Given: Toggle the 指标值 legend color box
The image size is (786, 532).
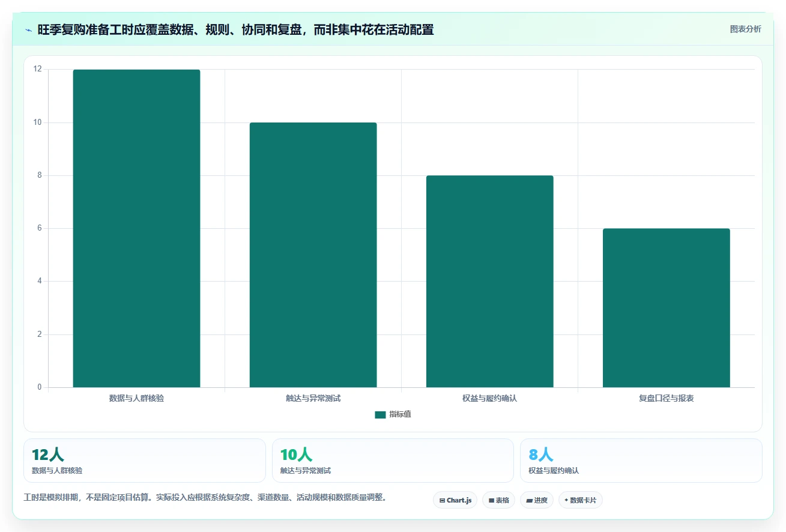Looking at the screenshot, I should pos(380,415).
